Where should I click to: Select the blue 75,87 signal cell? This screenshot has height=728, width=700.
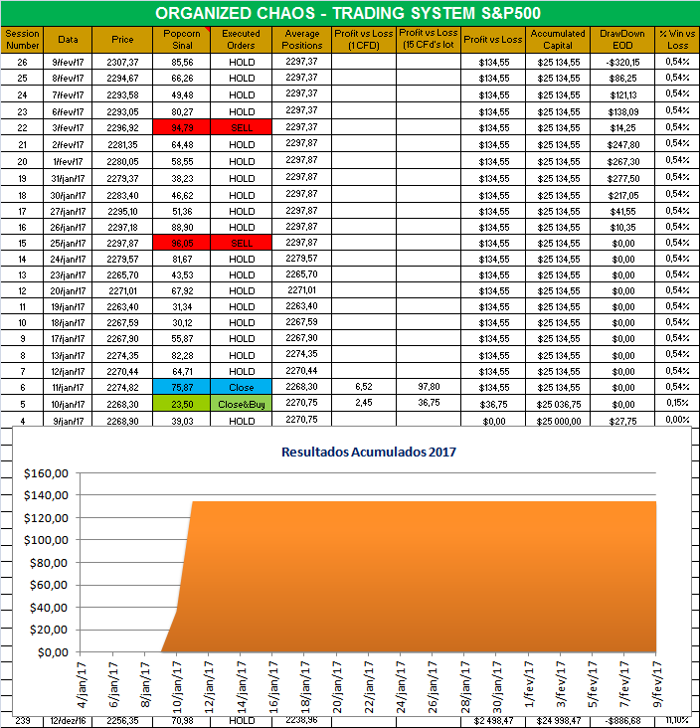tap(182, 387)
